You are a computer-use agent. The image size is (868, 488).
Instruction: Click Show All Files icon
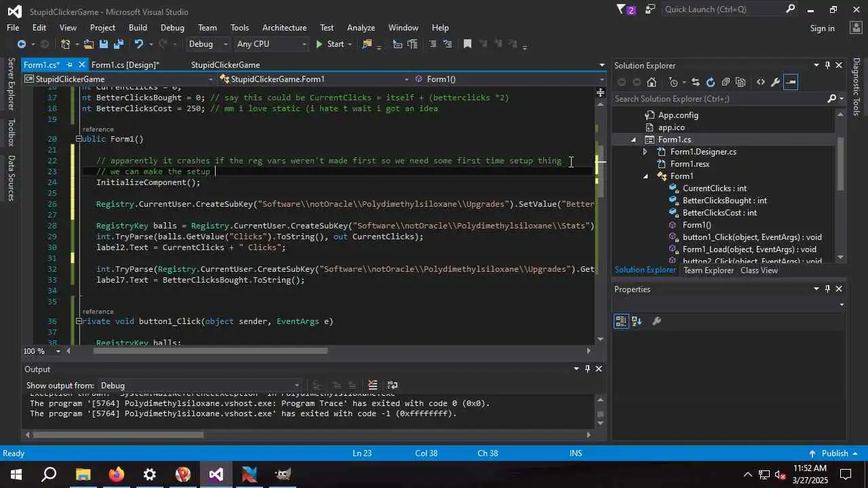pyautogui.click(x=741, y=82)
